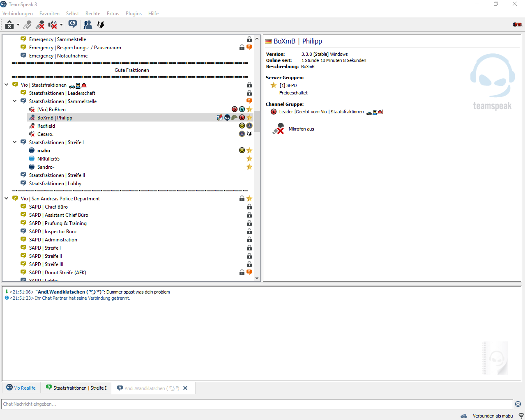Select channel SAPD | Prüfung & Training
525x420 pixels.
click(x=58, y=223)
